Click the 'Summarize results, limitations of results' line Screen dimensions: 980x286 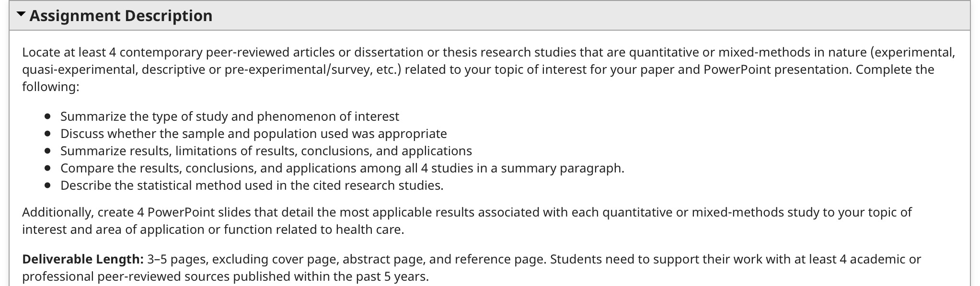coord(266,151)
